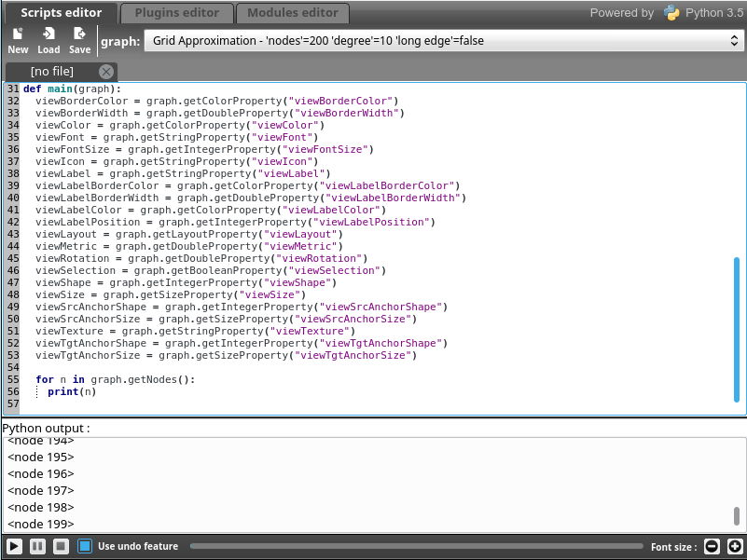Switch to the Plugins editor tab

[176, 13]
